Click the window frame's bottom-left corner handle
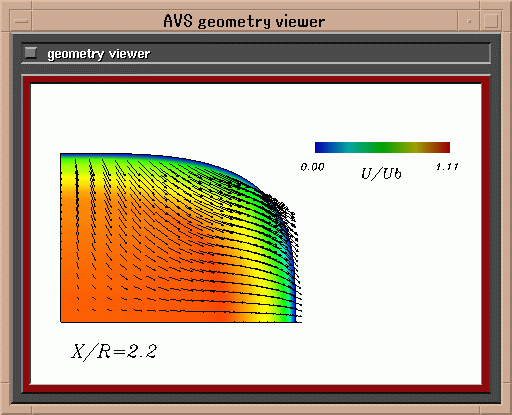 (x=6, y=409)
